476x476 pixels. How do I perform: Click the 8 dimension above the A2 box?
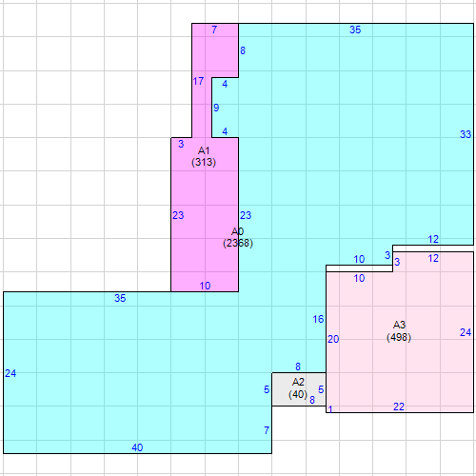[298, 367]
